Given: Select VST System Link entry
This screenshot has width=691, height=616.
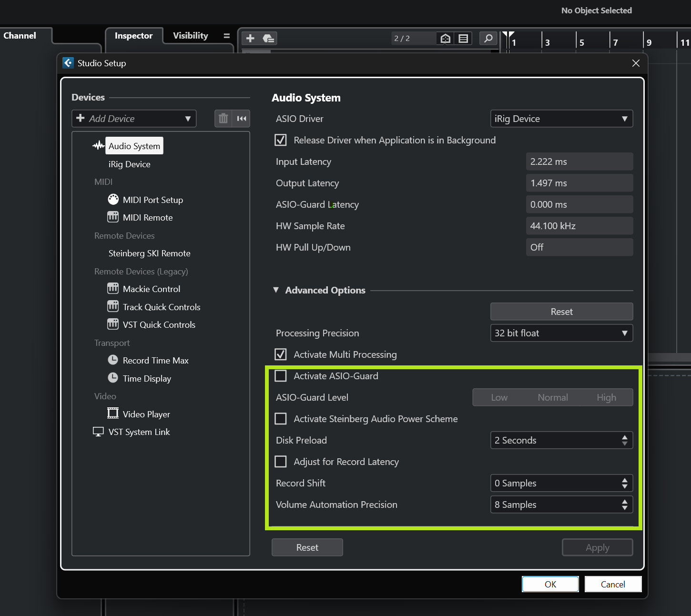Looking at the screenshot, I should (139, 432).
